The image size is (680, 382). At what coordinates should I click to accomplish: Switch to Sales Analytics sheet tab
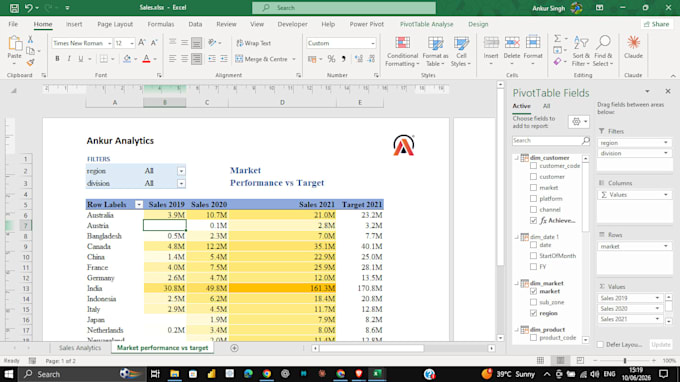tap(80, 348)
